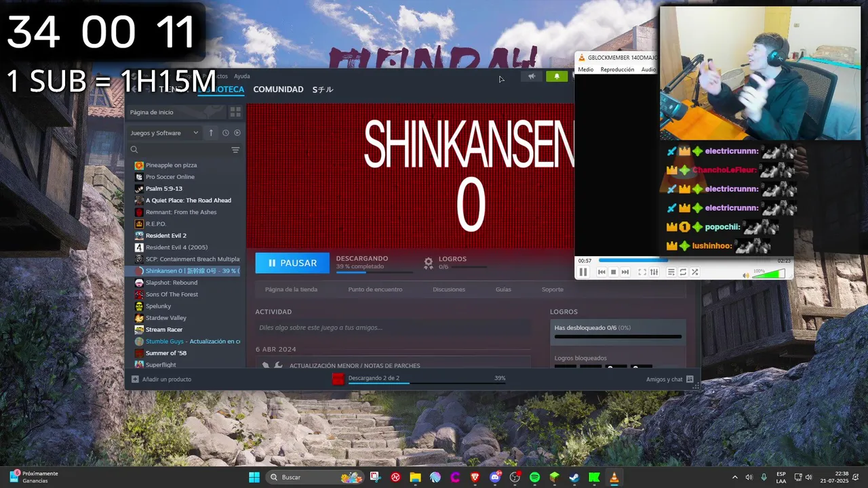Open VLC Audio menu
Screen dimensions: 868x488
click(x=648, y=69)
